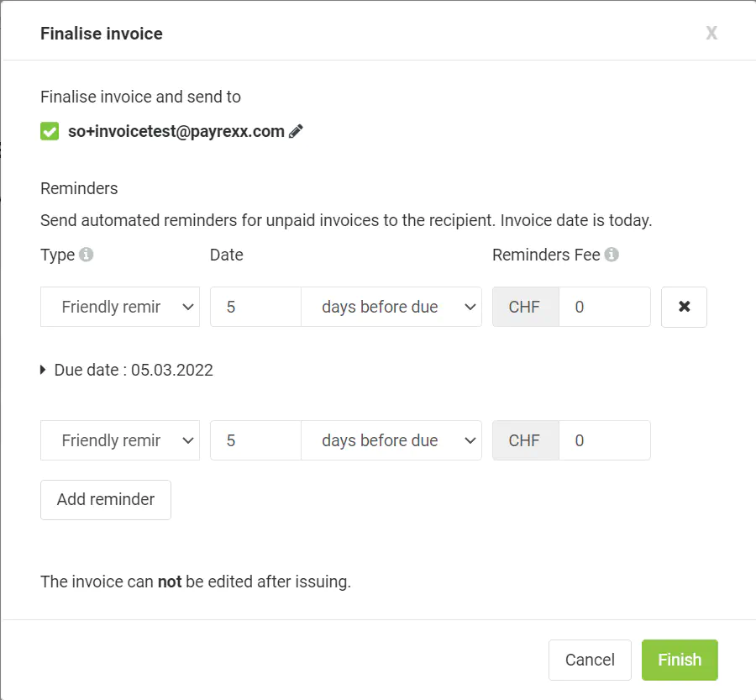Open the first 'days before due' dropdown
The image size is (756, 700).
click(x=391, y=307)
